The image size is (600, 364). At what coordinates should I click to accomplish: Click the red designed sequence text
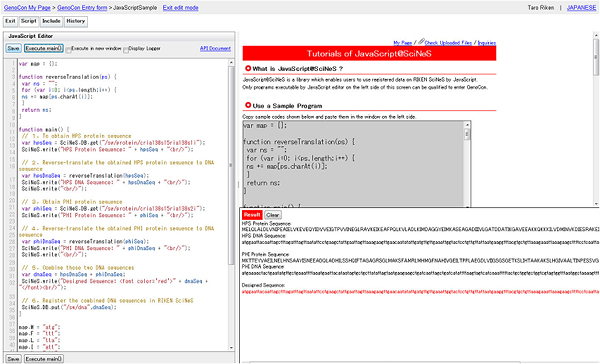pos(420,292)
